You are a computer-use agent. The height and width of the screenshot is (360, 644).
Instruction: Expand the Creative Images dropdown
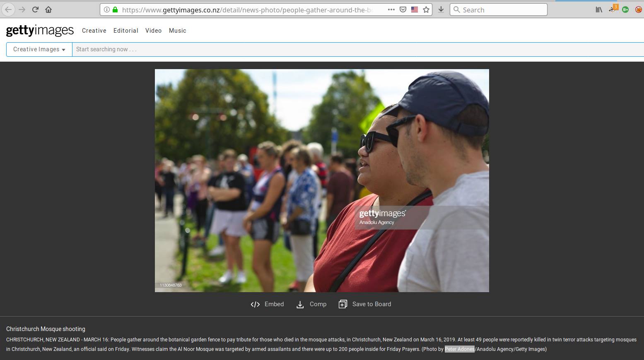click(x=39, y=49)
